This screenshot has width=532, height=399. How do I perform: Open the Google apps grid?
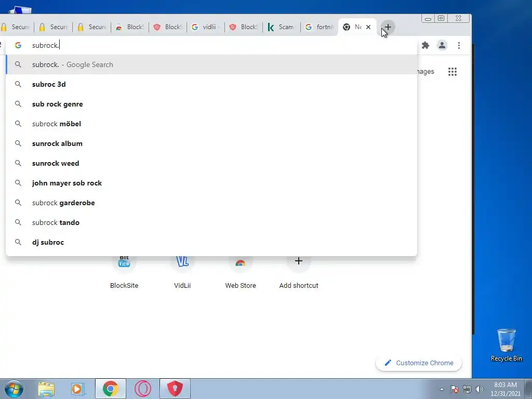pyautogui.click(x=453, y=72)
